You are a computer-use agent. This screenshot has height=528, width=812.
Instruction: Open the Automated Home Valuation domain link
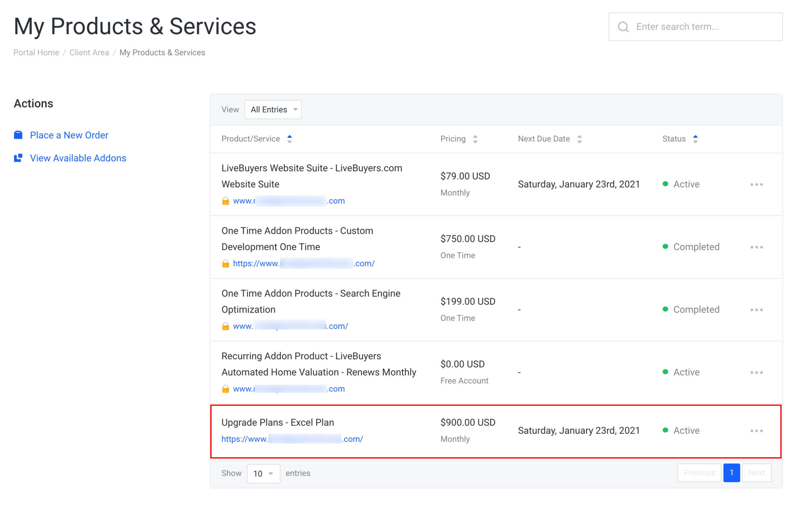(289, 389)
